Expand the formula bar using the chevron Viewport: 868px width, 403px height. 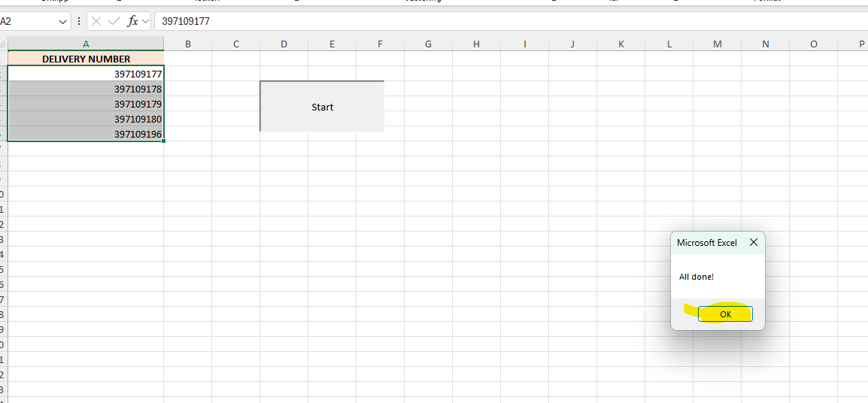[x=146, y=22]
